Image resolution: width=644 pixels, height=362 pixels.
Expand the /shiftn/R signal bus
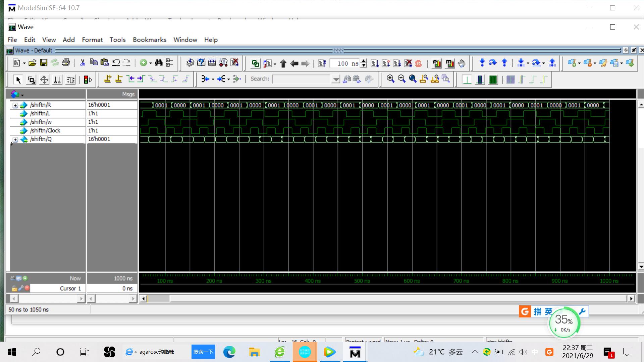[x=15, y=105]
